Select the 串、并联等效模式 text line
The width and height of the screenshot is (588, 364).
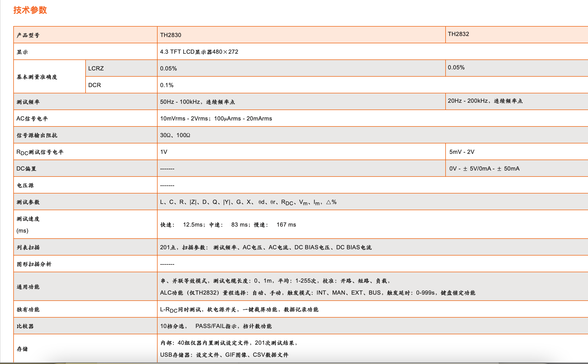coord(275,281)
